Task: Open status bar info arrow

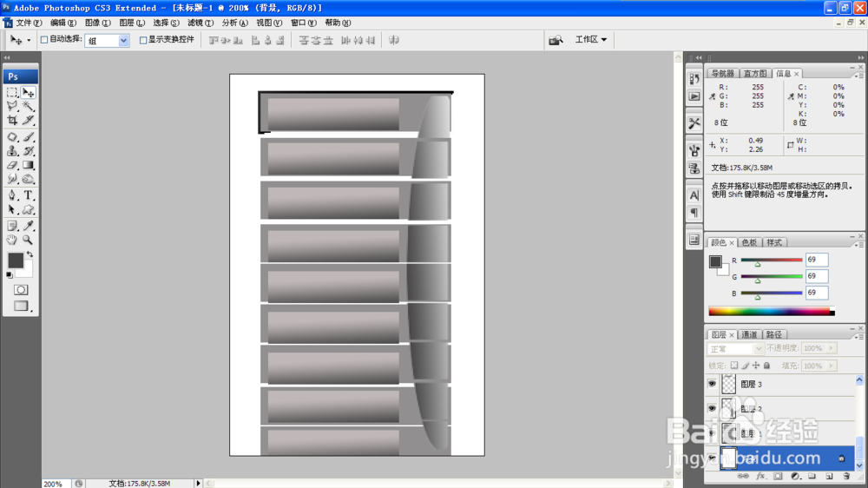Action: [x=198, y=484]
